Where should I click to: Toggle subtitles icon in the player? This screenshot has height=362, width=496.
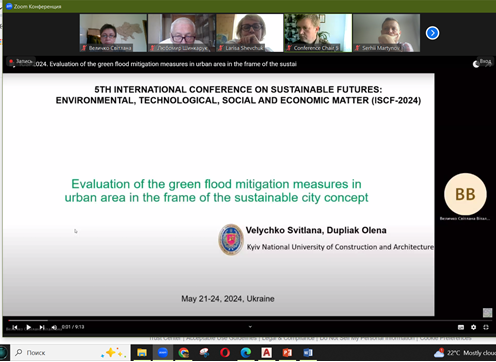pyautogui.click(x=461, y=327)
